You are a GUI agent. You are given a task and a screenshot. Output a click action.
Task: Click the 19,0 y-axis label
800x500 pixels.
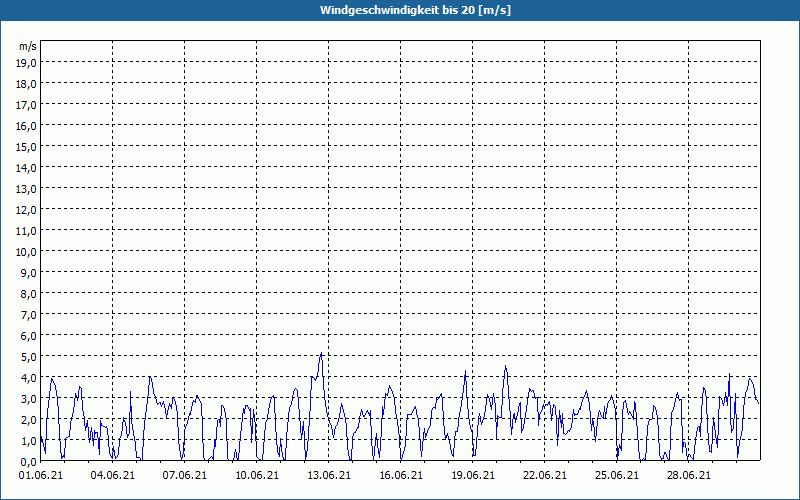[27, 62]
